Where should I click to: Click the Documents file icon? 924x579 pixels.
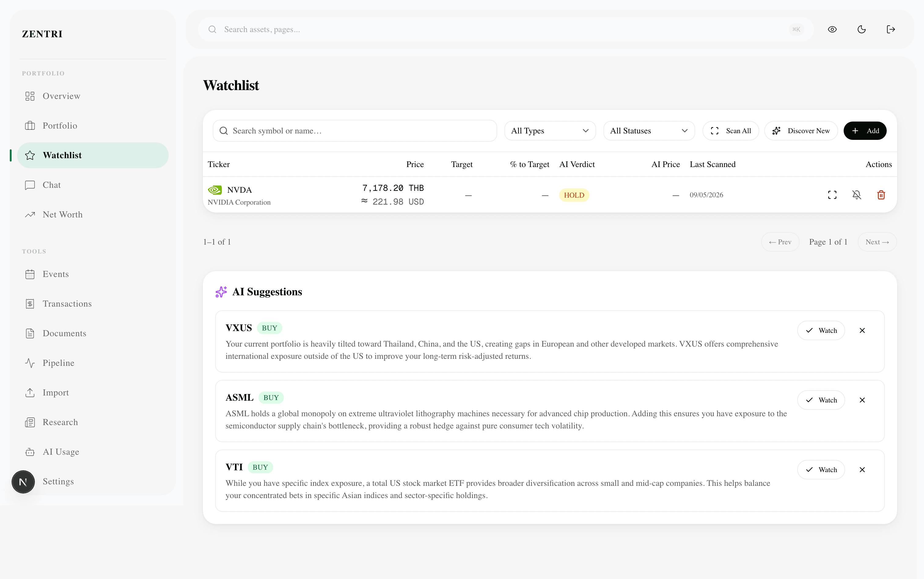(30, 333)
